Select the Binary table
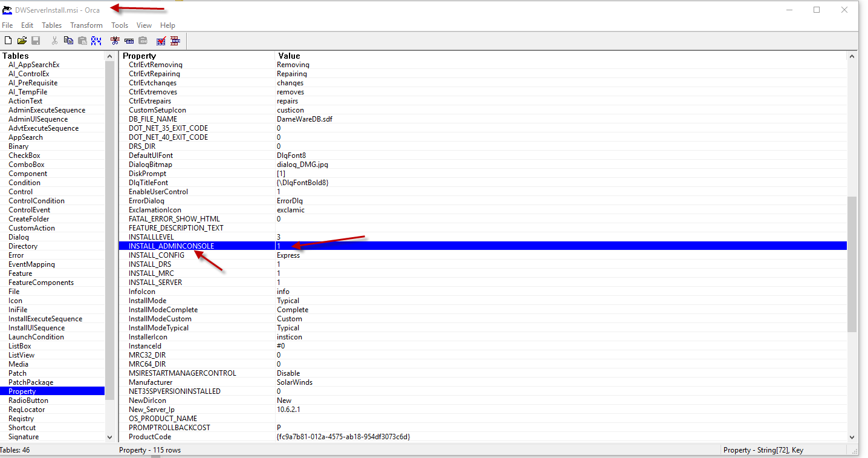Viewport: 868px width, 458px height. (18, 146)
